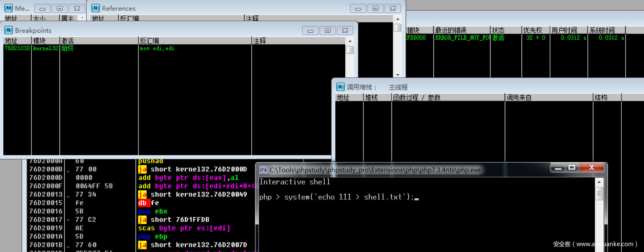Click the php console vertical scrollbar thumb

(599, 194)
